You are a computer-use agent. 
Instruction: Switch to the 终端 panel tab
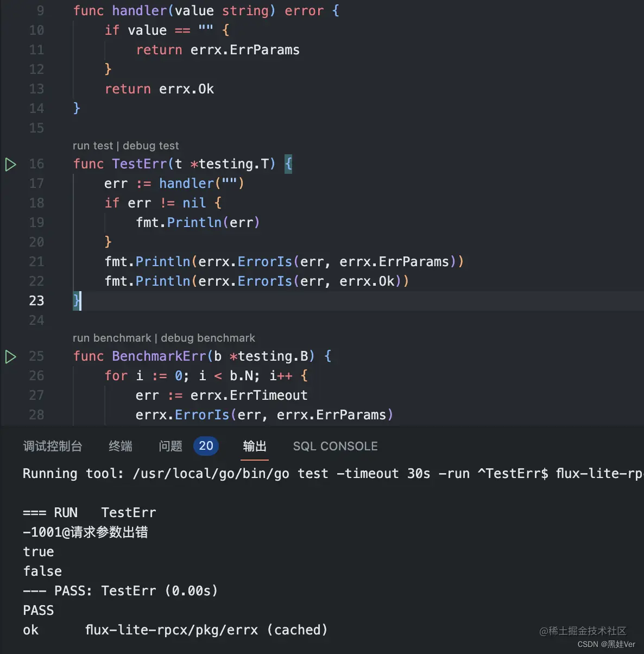121,446
